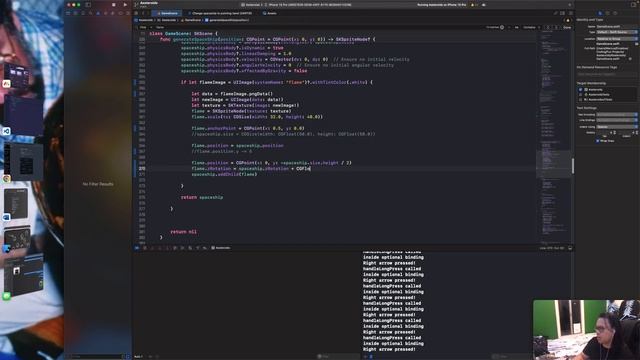The height and width of the screenshot is (360, 640).
Task: Open the breakpoint navigator icon
Action: point(121,13)
